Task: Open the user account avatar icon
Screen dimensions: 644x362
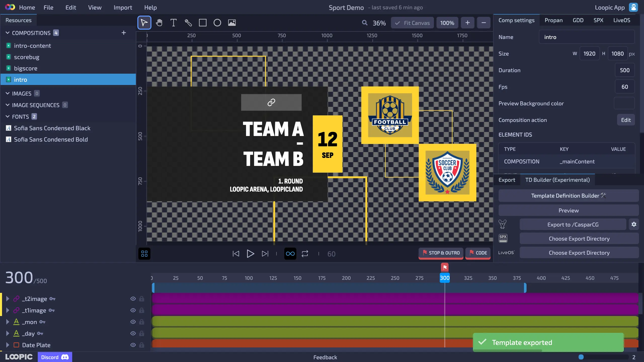Action: point(633,7)
